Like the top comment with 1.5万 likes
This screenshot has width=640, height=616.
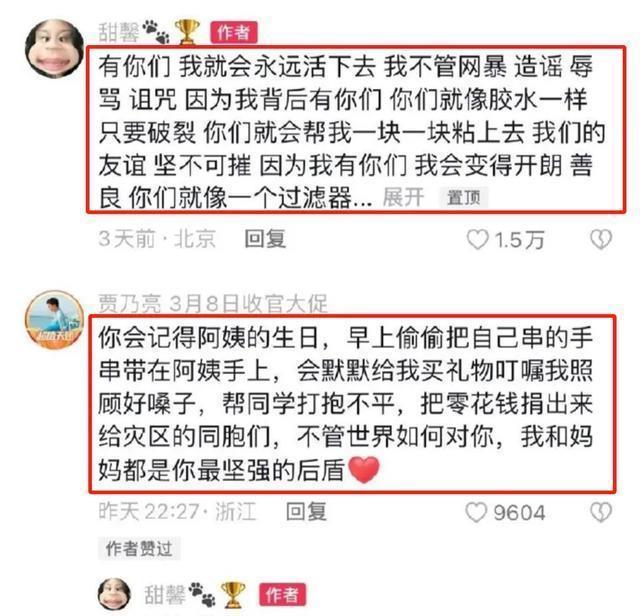[x=478, y=239]
